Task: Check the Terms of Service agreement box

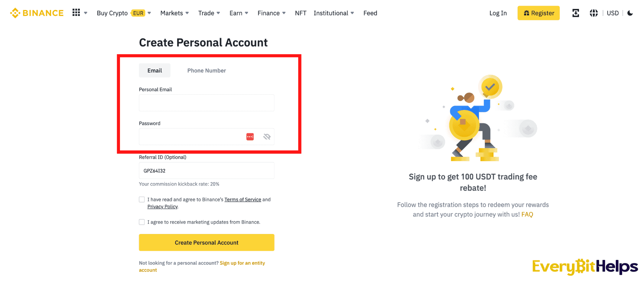Action: point(142,199)
